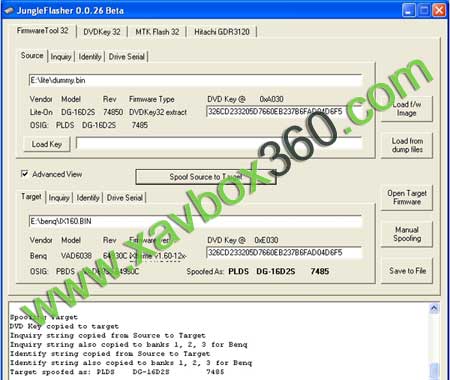
Task: Click the Open Target Firmware button
Action: pos(407,198)
